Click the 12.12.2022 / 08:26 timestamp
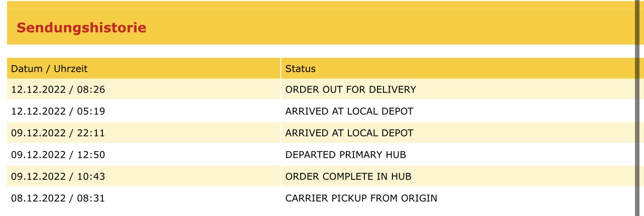Image resolution: width=644 pixels, height=216 pixels. coord(58,90)
